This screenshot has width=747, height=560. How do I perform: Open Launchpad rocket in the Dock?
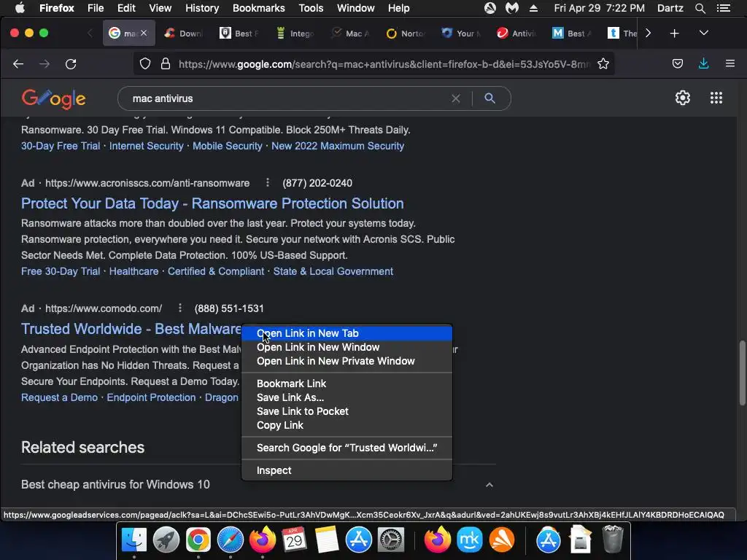pos(166,540)
